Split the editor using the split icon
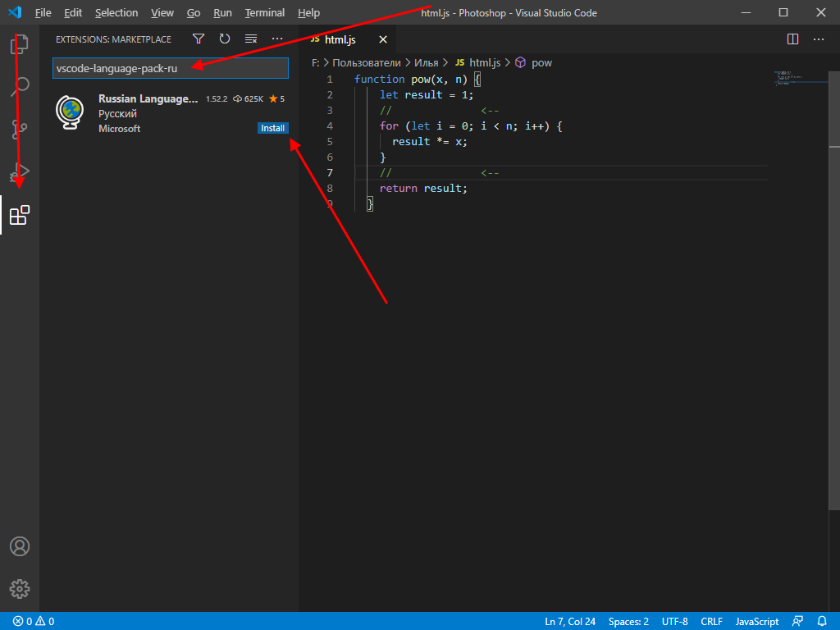The width and height of the screenshot is (840, 630). 792,39
